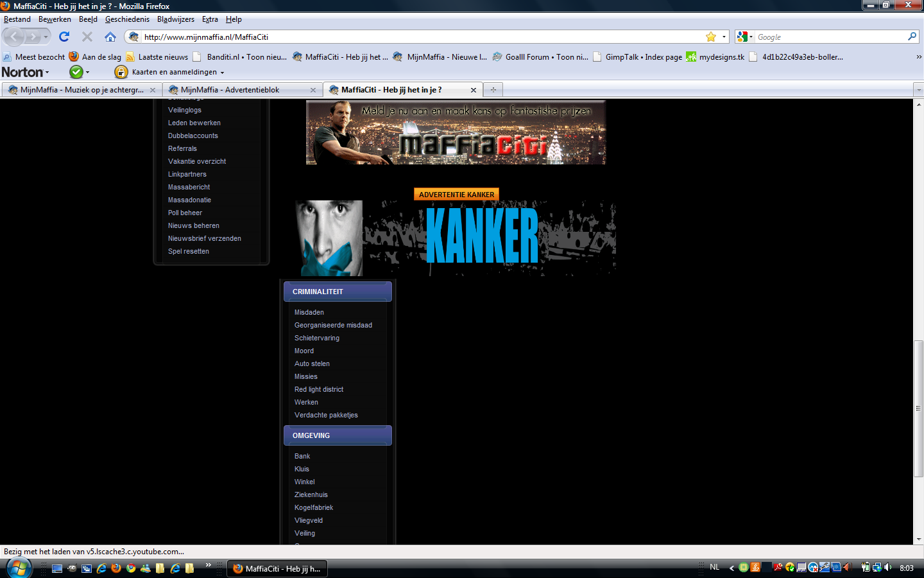Show hidden tray icons chevron
The height and width of the screenshot is (578, 924).
pos(732,568)
